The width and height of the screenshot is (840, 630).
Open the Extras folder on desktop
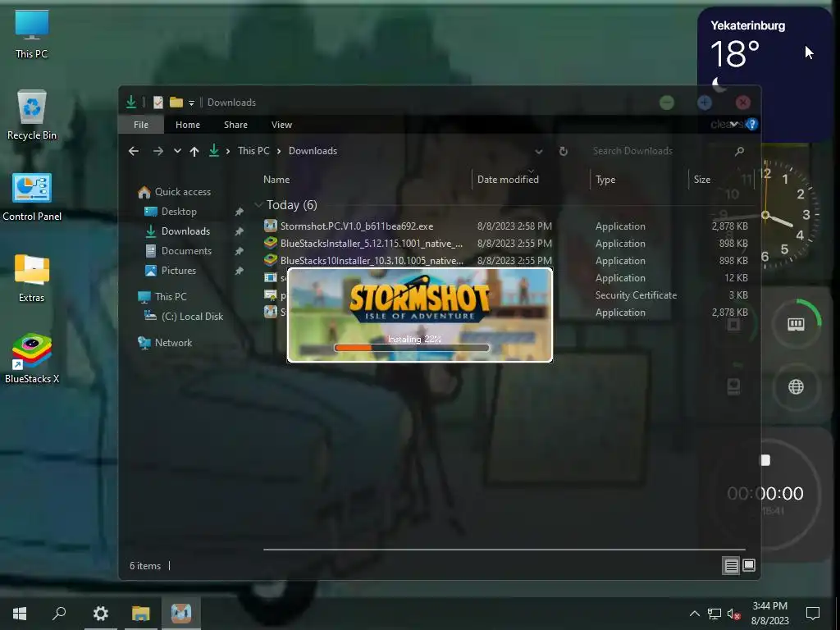tap(32, 278)
